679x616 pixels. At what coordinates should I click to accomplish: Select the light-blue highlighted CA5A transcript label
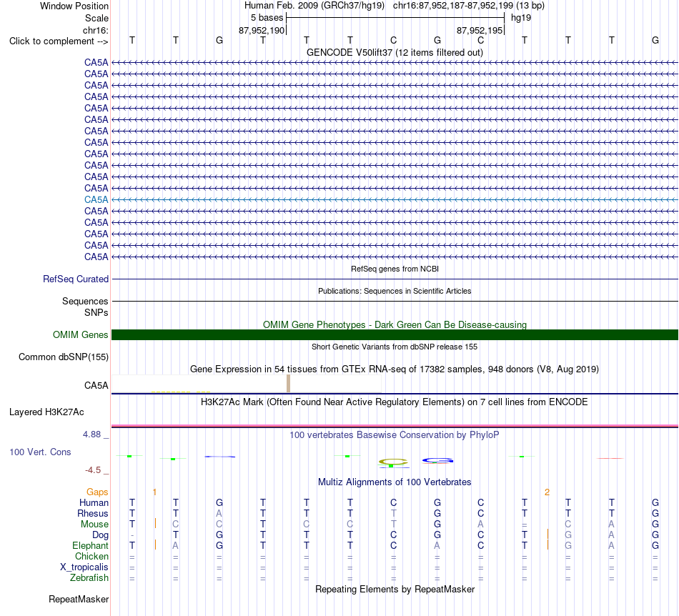(96, 199)
